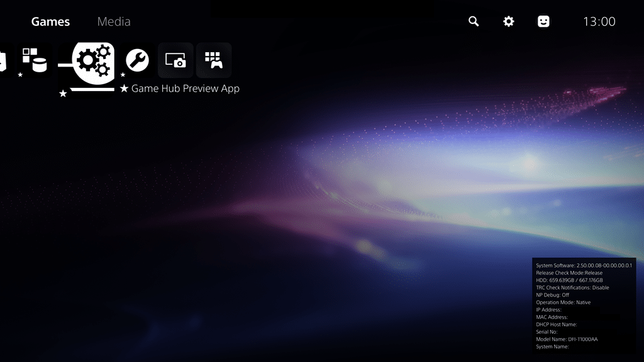
Task: Click the Release Check Mode:Release line
Action: tap(569, 273)
